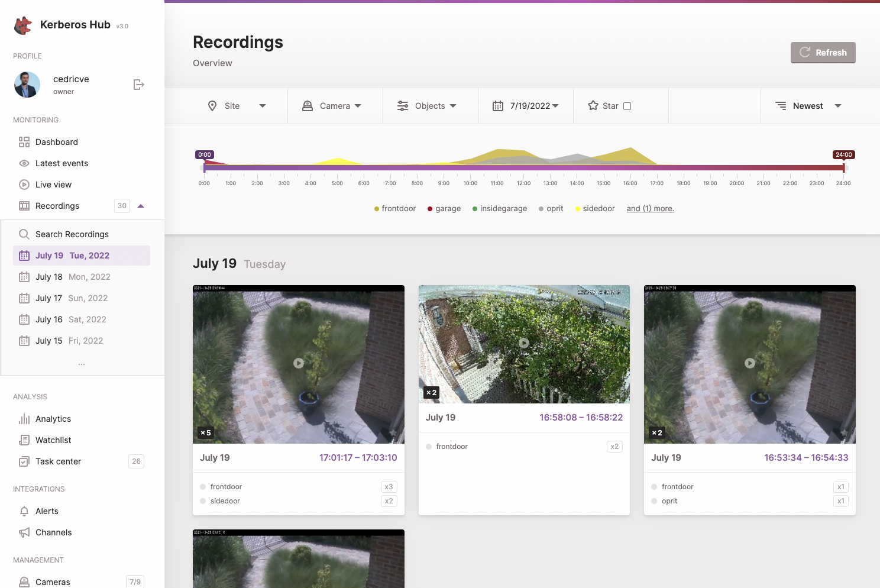Toggle the insidegarage legend series
Image resolution: width=880 pixels, height=588 pixels.
499,209
